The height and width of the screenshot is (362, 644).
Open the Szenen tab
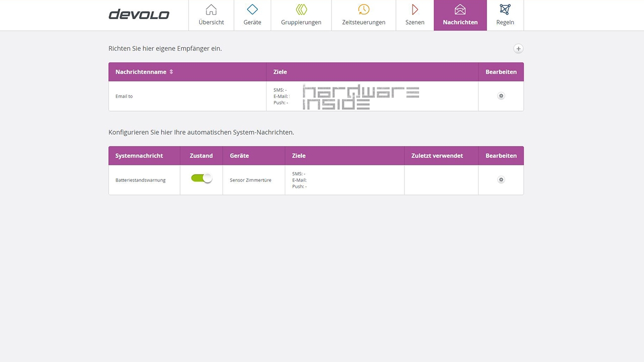(x=415, y=15)
